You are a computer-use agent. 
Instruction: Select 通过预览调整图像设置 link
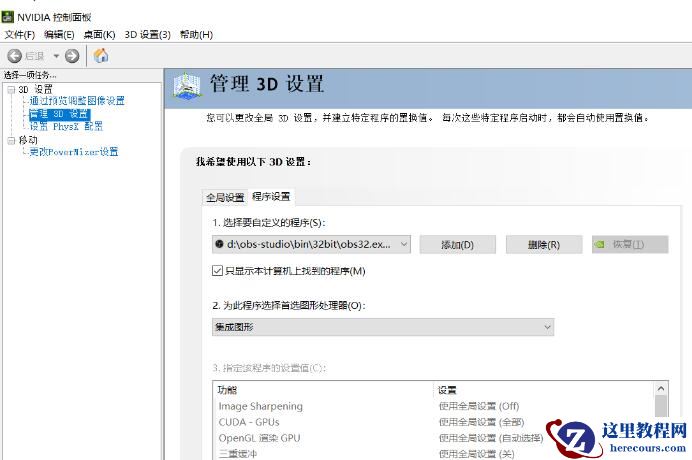[x=77, y=101]
